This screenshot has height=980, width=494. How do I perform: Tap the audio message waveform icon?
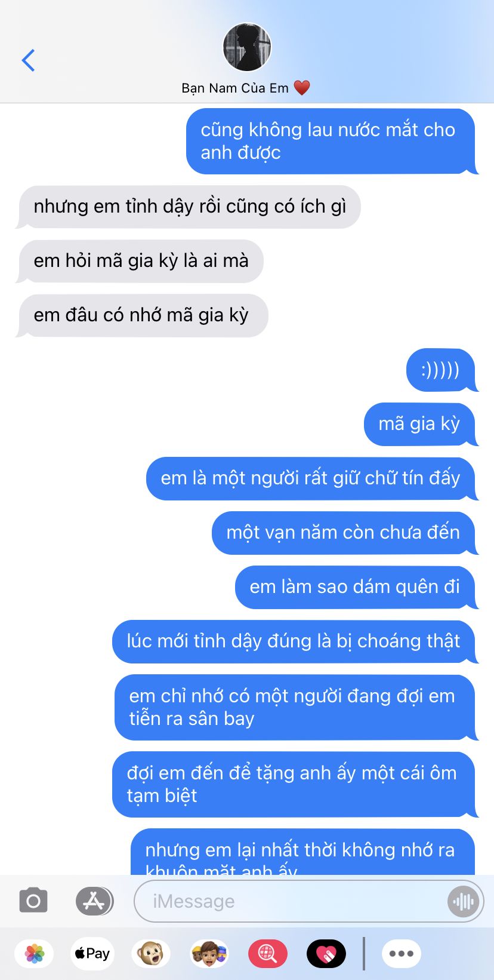(x=463, y=901)
